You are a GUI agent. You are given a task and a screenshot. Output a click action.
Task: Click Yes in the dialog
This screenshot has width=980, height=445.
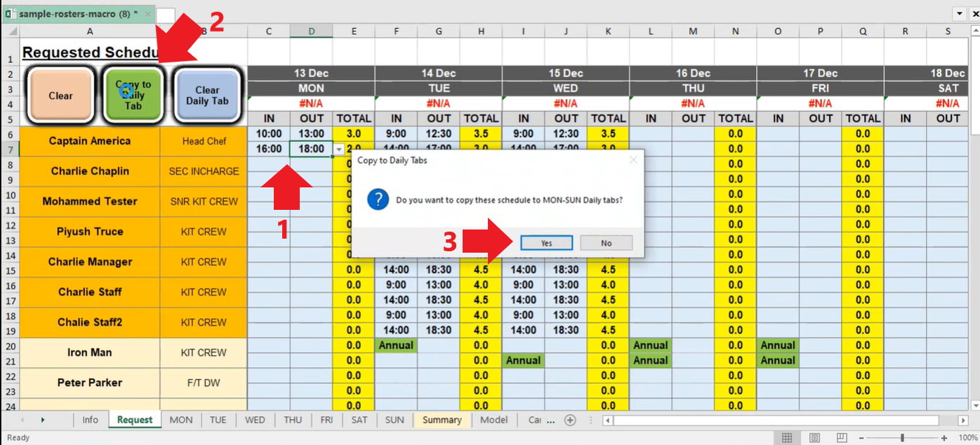coord(547,243)
